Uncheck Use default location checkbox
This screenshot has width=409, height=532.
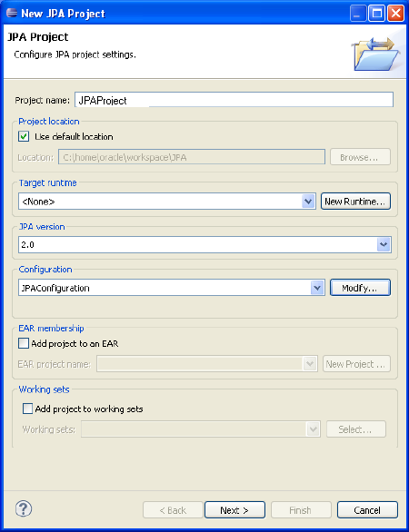[x=24, y=137]
